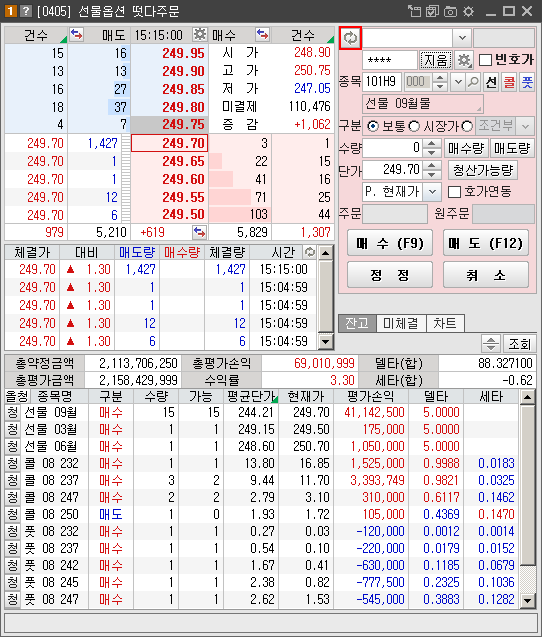Click the 수량 quantity input field
Image resolution: width=542 pixels, height=637 pixels.
click(x=392, y=148)
